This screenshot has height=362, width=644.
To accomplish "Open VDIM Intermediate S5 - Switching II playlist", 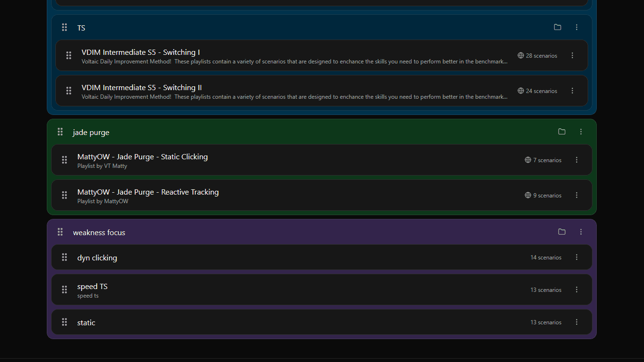I will 322,91.
